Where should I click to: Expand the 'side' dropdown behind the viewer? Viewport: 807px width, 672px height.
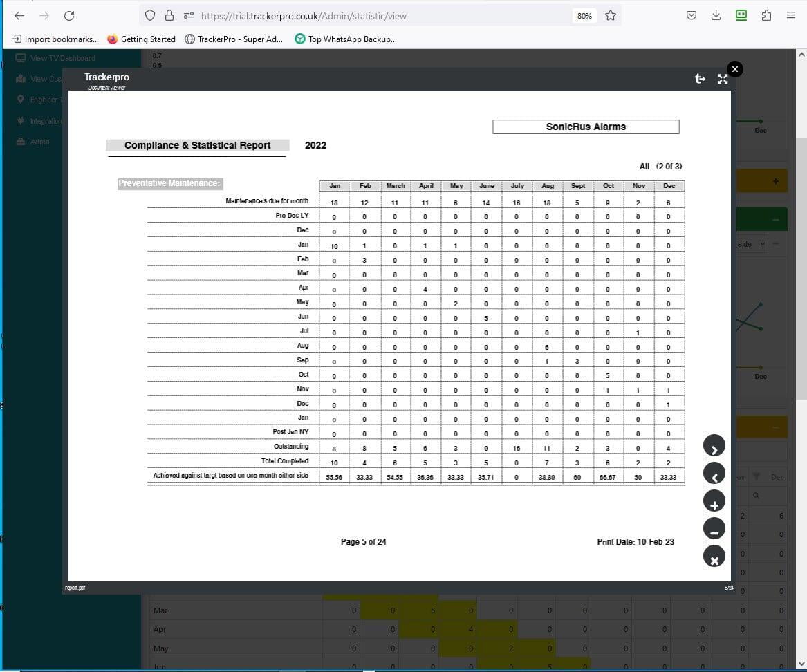750,244
